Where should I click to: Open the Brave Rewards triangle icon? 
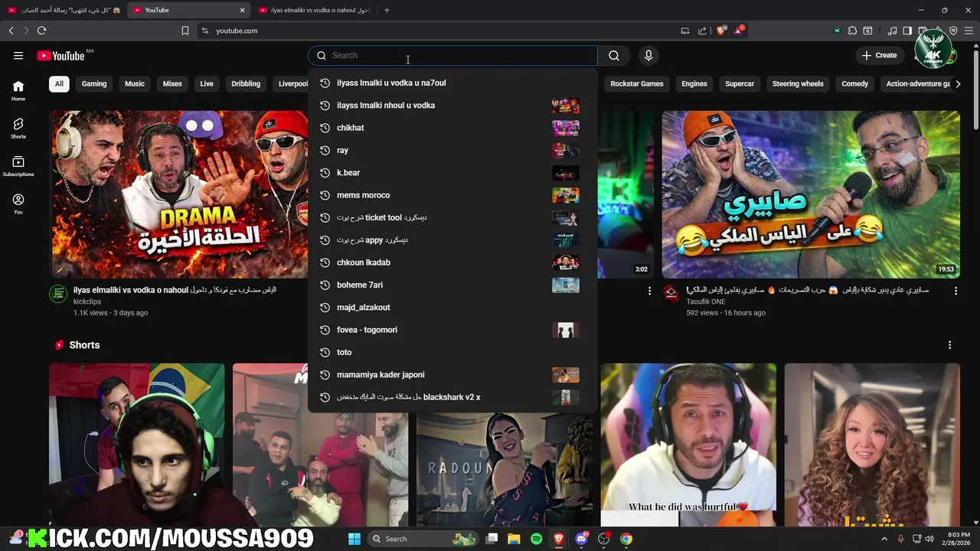(x=739, y=31)
